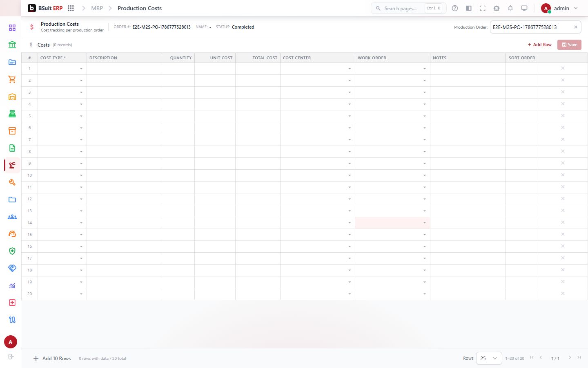Click the monitor display icon in header
Image resolution: width=588 pixels, height=368 pixels.
[524, 8]
